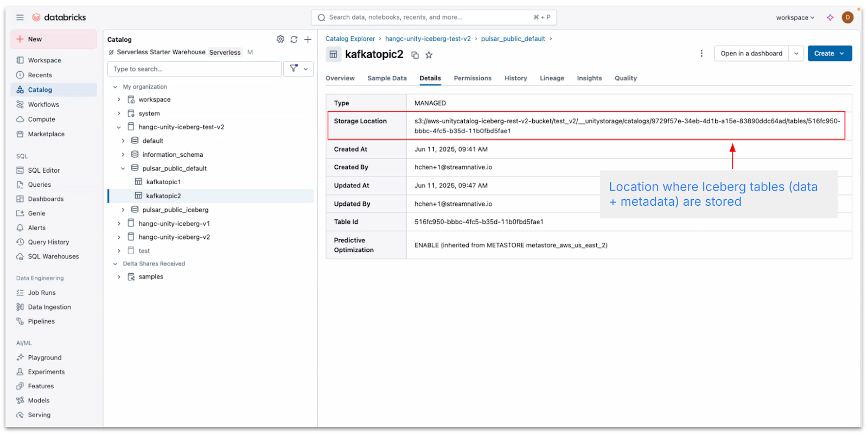The width and height of the screenshot is (868, 435).
Task: Open the kebab more-options menu
Action: (x=701, y=53)
